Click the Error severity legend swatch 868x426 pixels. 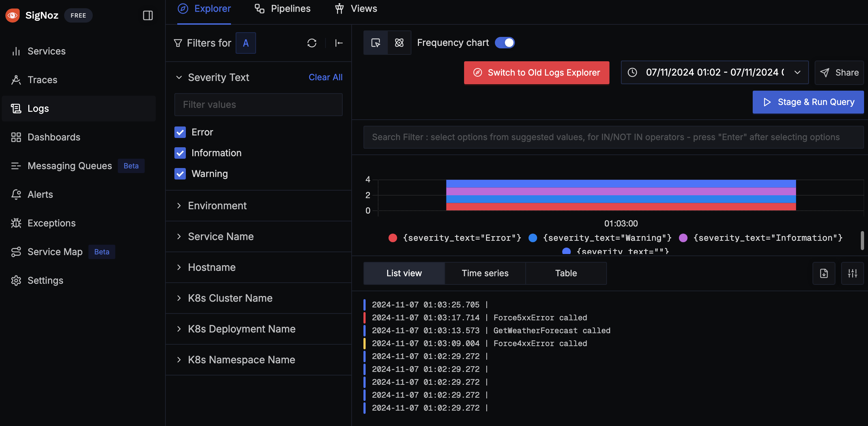pos(393,238)
